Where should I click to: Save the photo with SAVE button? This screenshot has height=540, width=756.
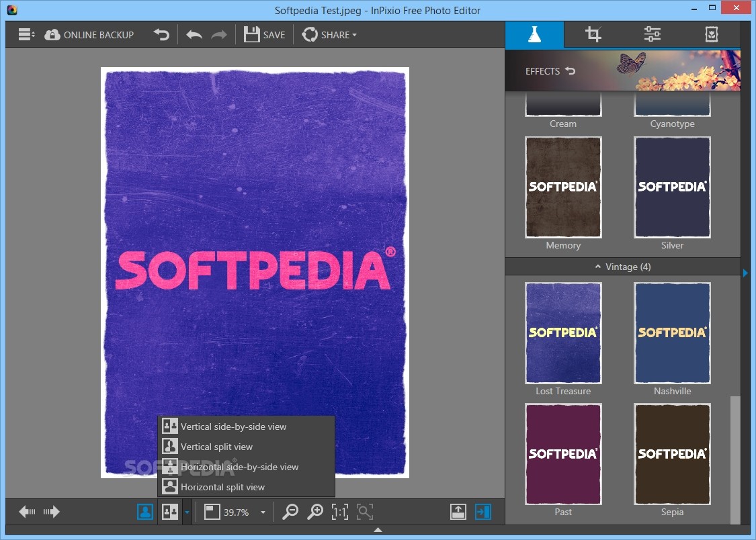click(264, 35)
